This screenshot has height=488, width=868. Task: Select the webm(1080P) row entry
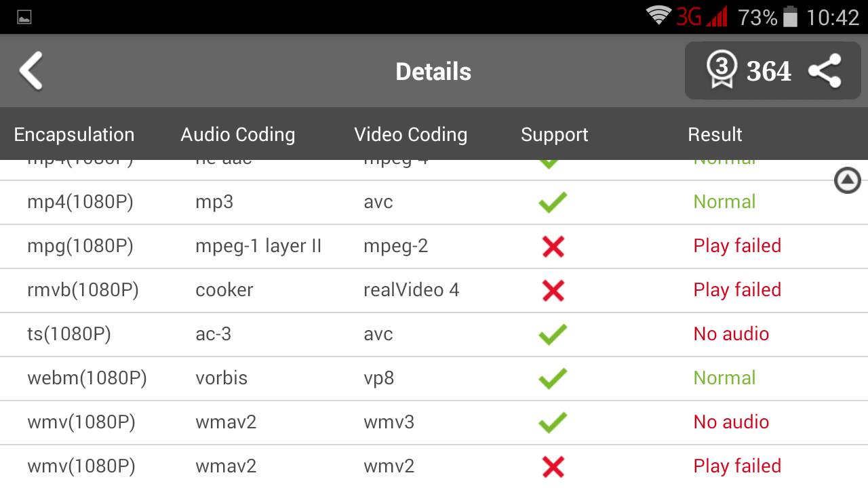(87, 378)
